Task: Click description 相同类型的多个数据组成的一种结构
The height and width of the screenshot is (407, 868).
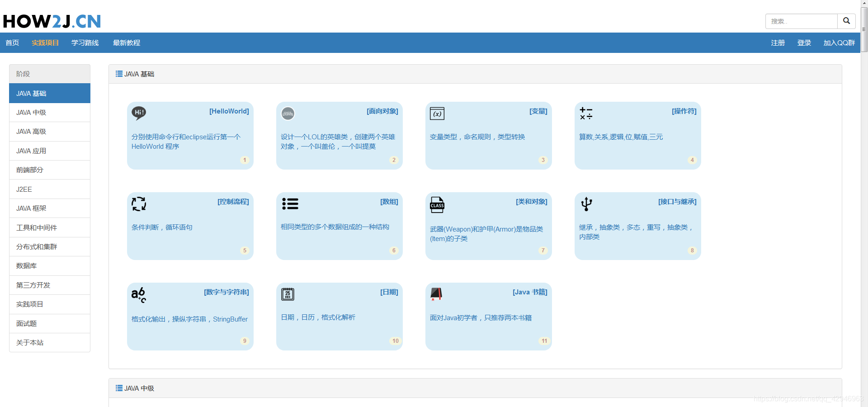Action: pos(335,227)
